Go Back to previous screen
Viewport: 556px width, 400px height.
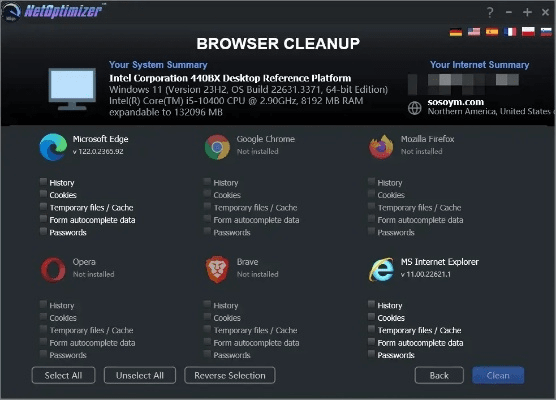(x=439, y=375)
